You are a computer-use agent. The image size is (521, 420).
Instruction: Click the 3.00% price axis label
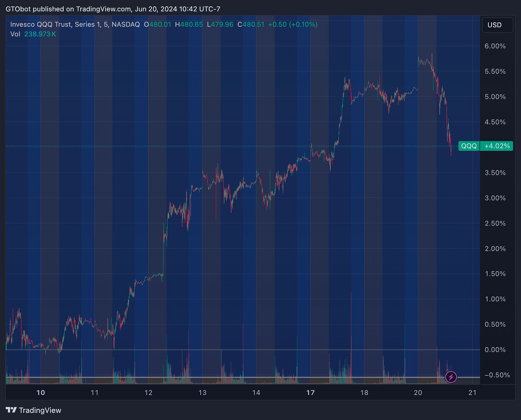(x=495, y=198)
